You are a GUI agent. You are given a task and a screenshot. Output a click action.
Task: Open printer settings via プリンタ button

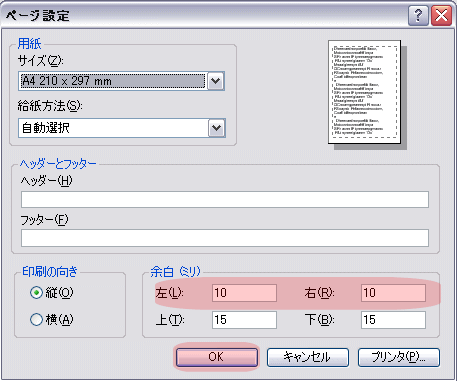click(x=399, y=357)
